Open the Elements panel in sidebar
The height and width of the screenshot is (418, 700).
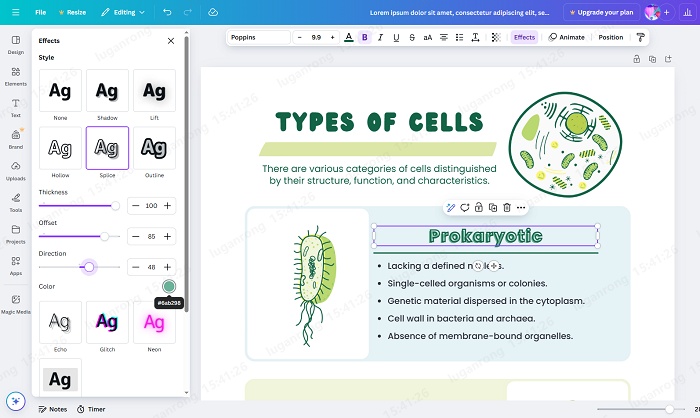tap(16, 74)
